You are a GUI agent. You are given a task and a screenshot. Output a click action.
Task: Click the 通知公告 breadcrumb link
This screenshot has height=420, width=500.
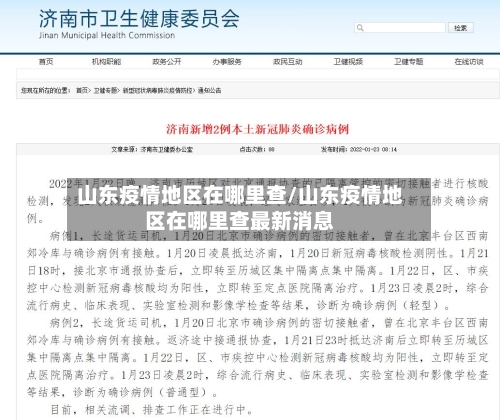pyautogui.click(x=209, y=90)
